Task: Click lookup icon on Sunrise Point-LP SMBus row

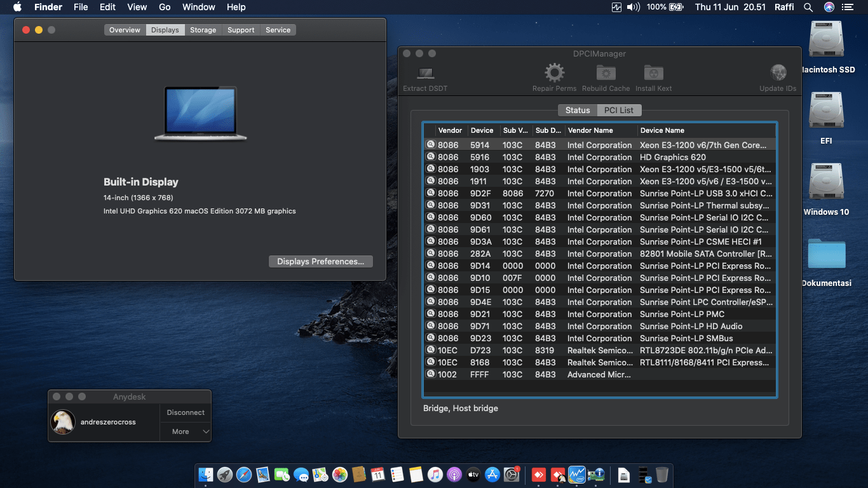Action: point(430,337)
